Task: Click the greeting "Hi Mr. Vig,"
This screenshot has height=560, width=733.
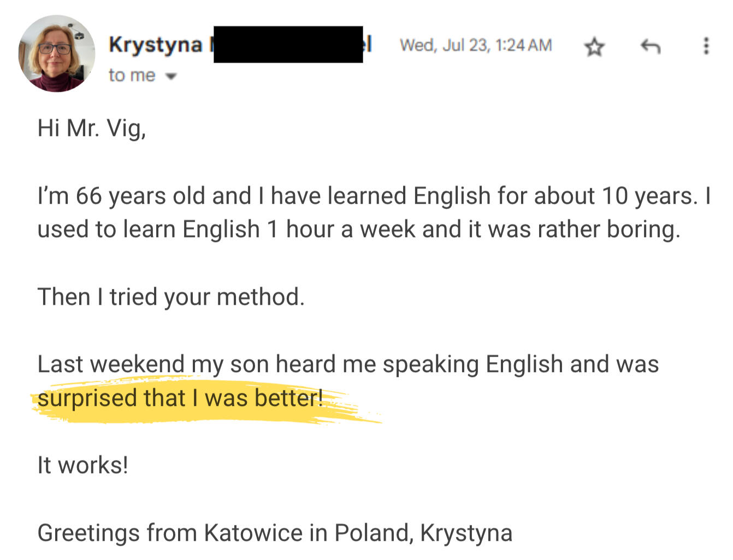Action: point(91,128)
